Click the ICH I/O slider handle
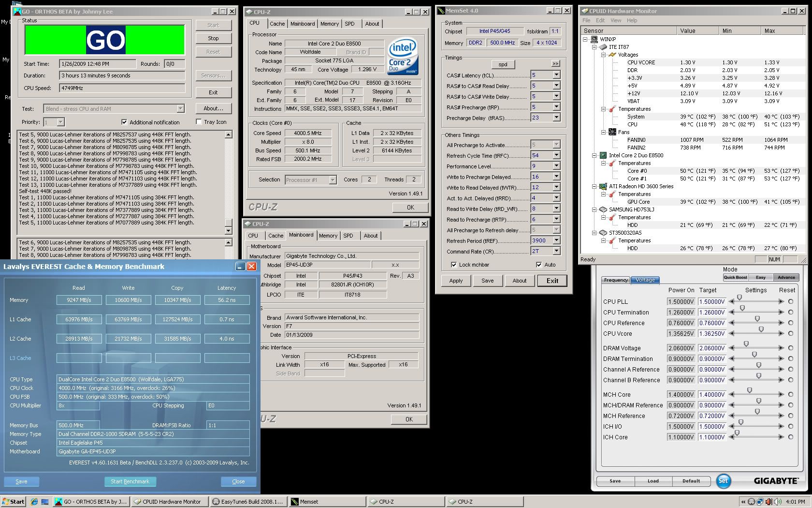Image resolution: width=812 pixels, height=508 pixels. [x=740, y=422]
